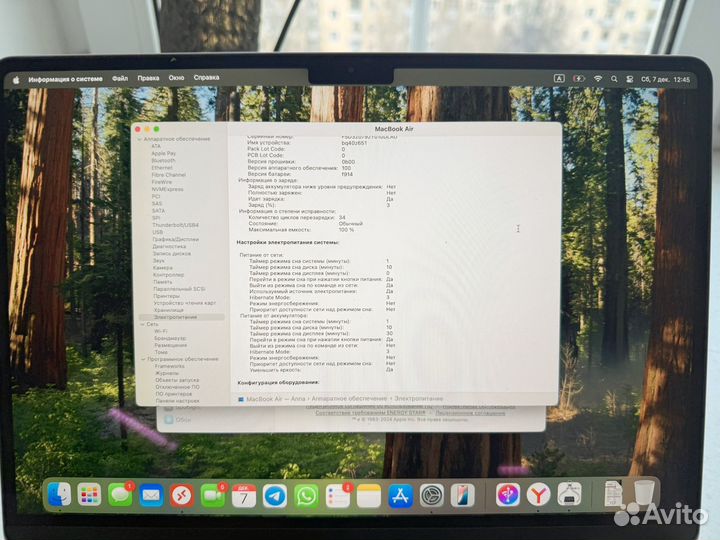Click Максимальная емкость row

tap(301, 230)
